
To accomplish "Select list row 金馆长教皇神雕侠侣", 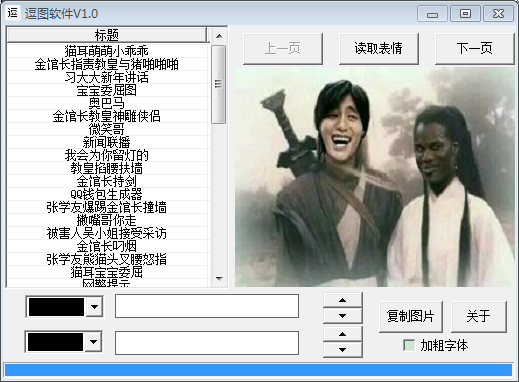I will [x=107, y=116].
